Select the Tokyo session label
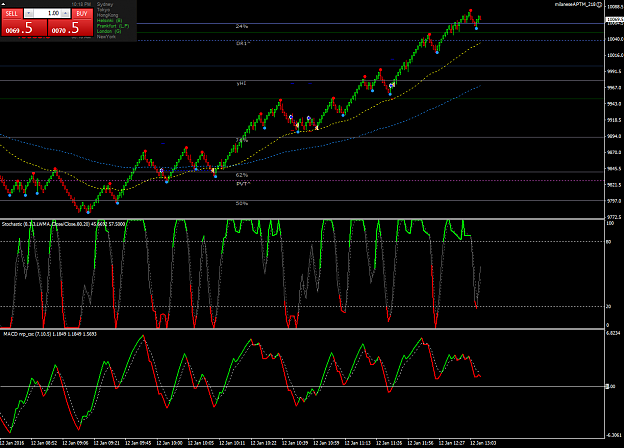This screenshot has height=448, width=625. [103, 10]
